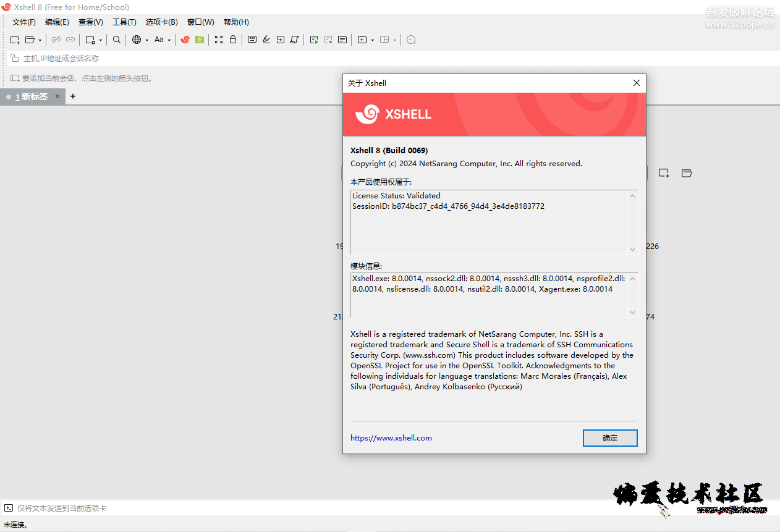Image resolution: width=780 pixels, height=532 pixels.
Task: Expand the properties dropdown arrow
Action: [100, 40]
